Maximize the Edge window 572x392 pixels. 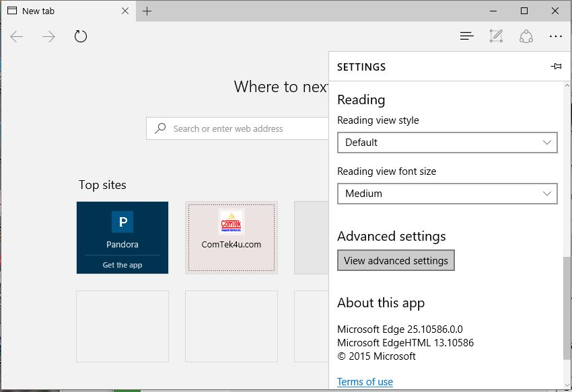click(x=524, y=11)
